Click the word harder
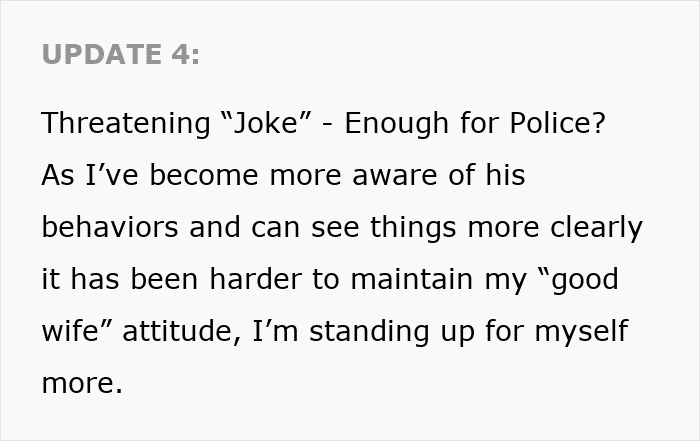This screenshot has height=441, width=700. 255,279
